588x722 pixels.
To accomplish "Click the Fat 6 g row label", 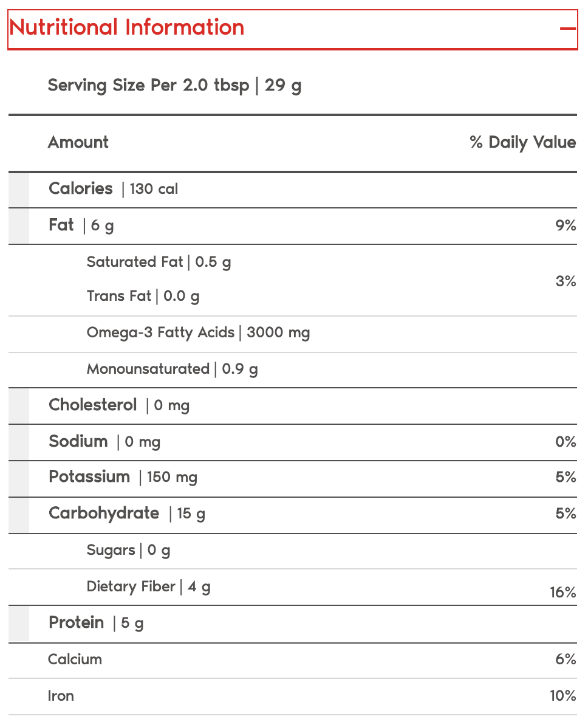I will click(x=81, y=225).
